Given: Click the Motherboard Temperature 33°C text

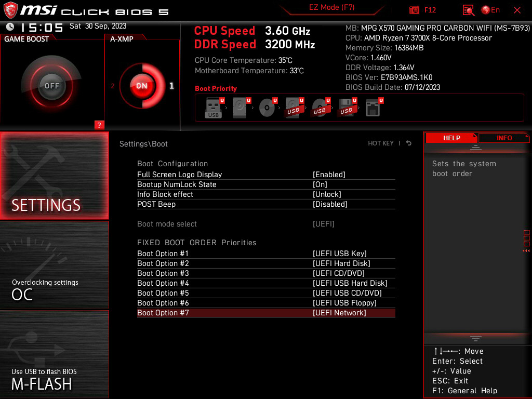Looking at the screenshot, I should [x=249, y=71].
